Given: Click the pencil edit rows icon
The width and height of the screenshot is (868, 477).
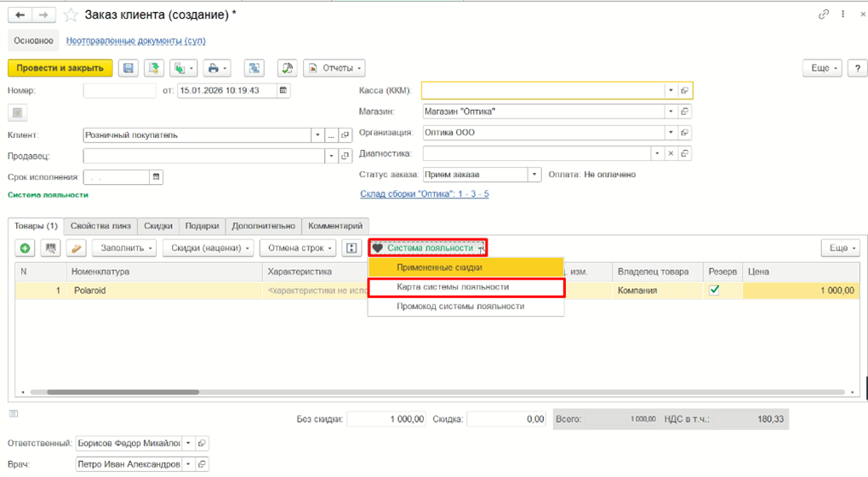Looking at the screenshot, I should click(76, 248).
